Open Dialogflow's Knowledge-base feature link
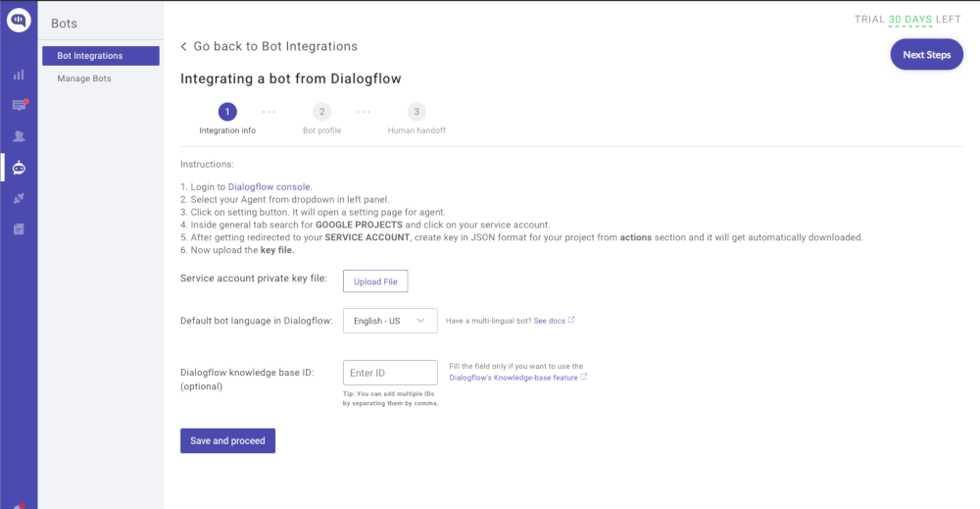 (514, 378)
